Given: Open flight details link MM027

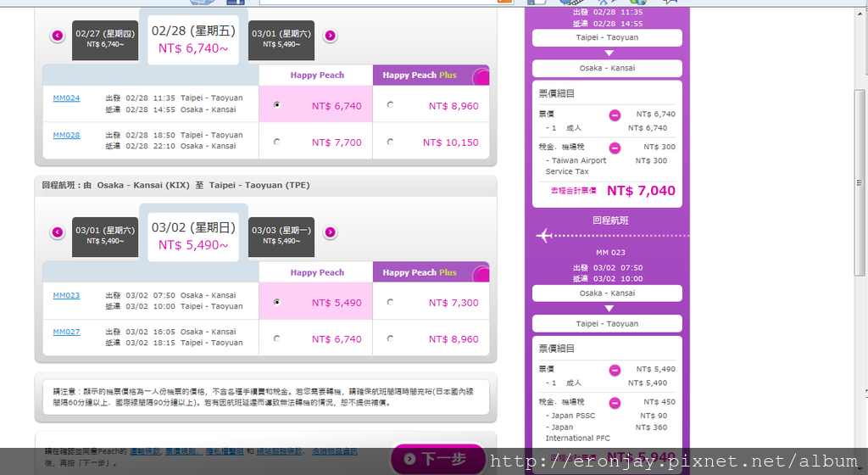Looking at the screenshot, I should pyautogui.click(x=66, y=332).
